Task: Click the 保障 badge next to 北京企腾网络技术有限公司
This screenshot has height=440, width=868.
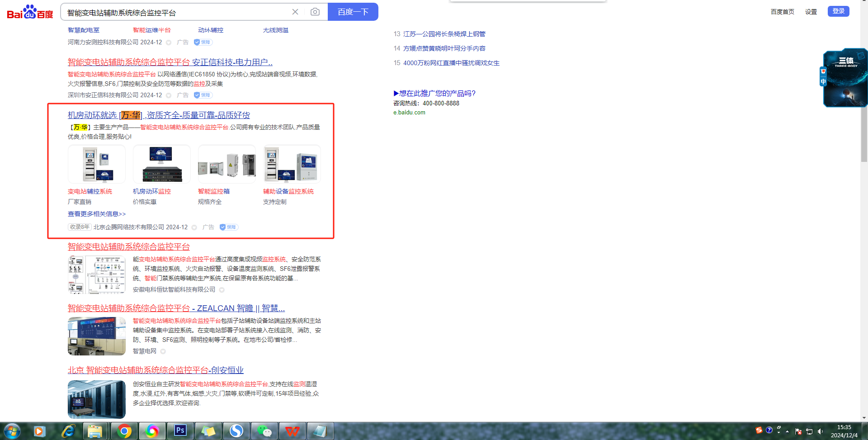Action: pos(229,227)
